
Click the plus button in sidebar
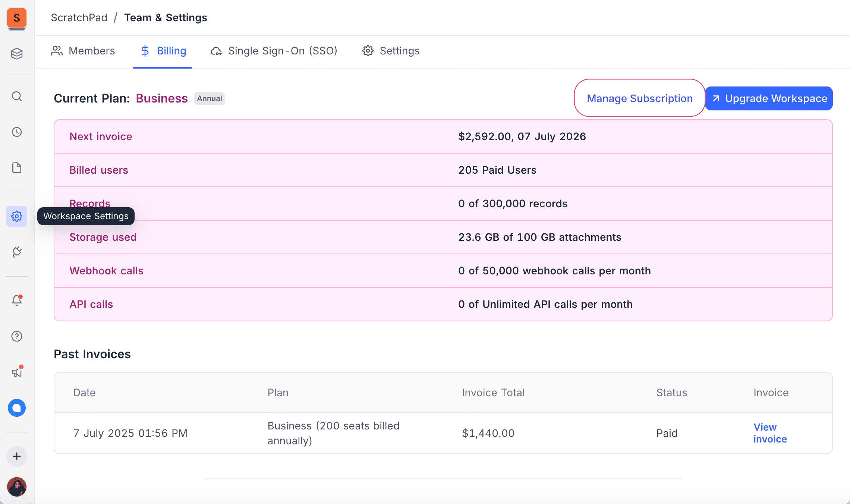[17, 456]
